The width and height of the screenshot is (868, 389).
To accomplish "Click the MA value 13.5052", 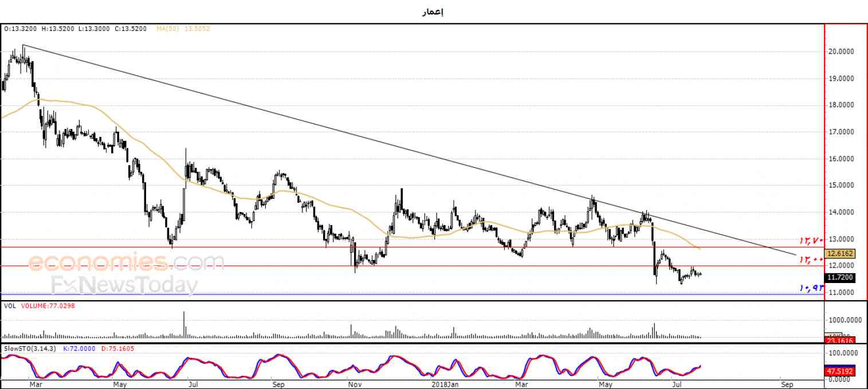I will coord(197,28).
